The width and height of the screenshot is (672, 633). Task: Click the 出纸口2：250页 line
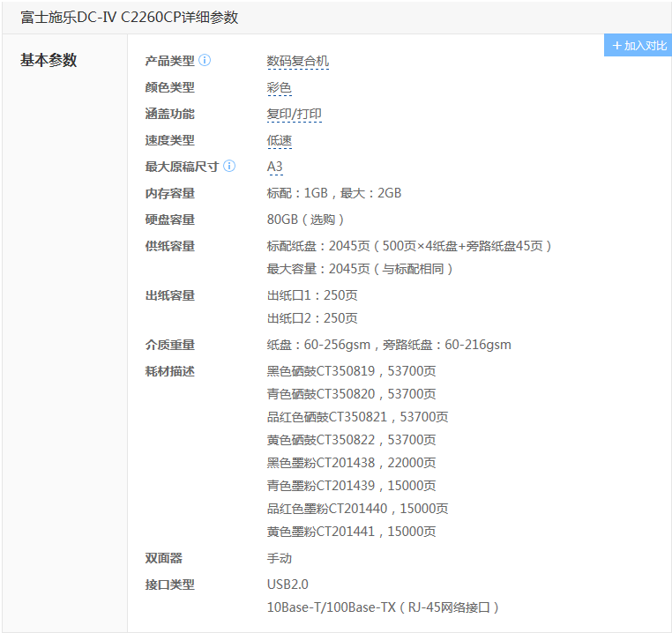(x=312, y=318)
